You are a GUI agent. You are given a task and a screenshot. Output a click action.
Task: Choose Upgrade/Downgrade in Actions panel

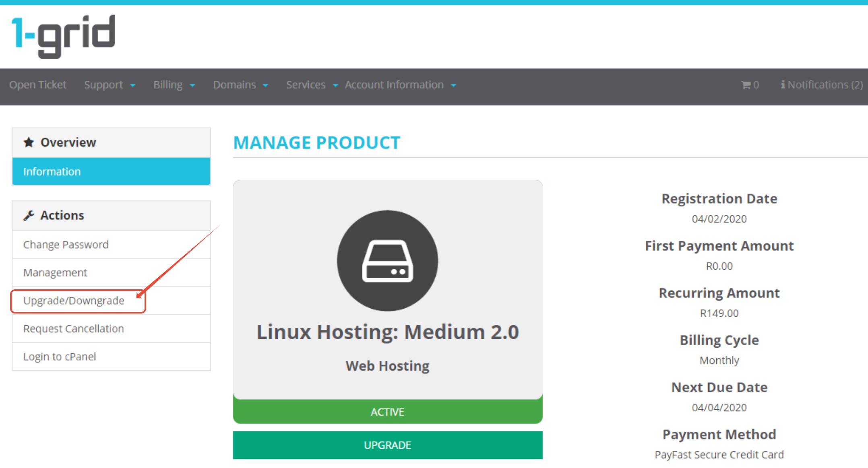tap(74, 301)
